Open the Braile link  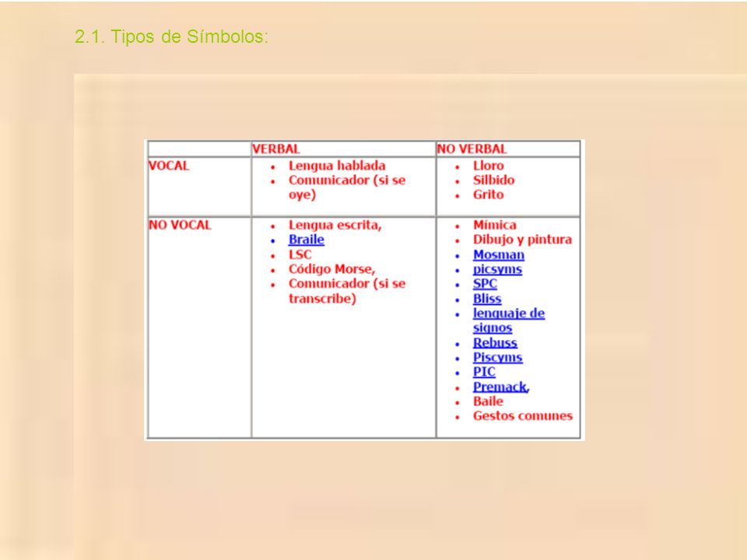pyautogui.click(x=307, y=240)
